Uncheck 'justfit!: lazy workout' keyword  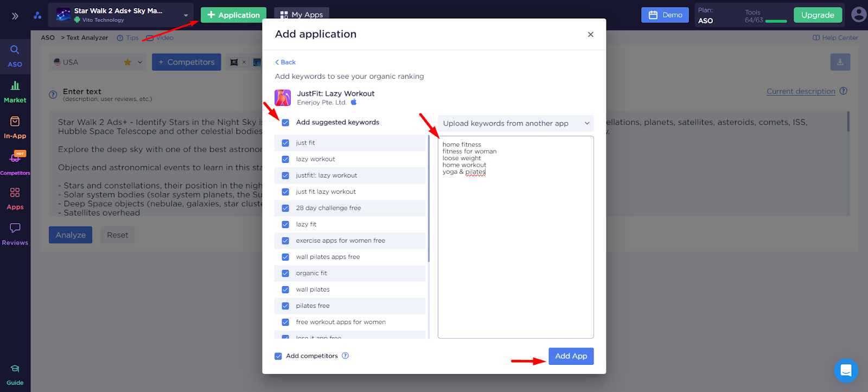285,176
